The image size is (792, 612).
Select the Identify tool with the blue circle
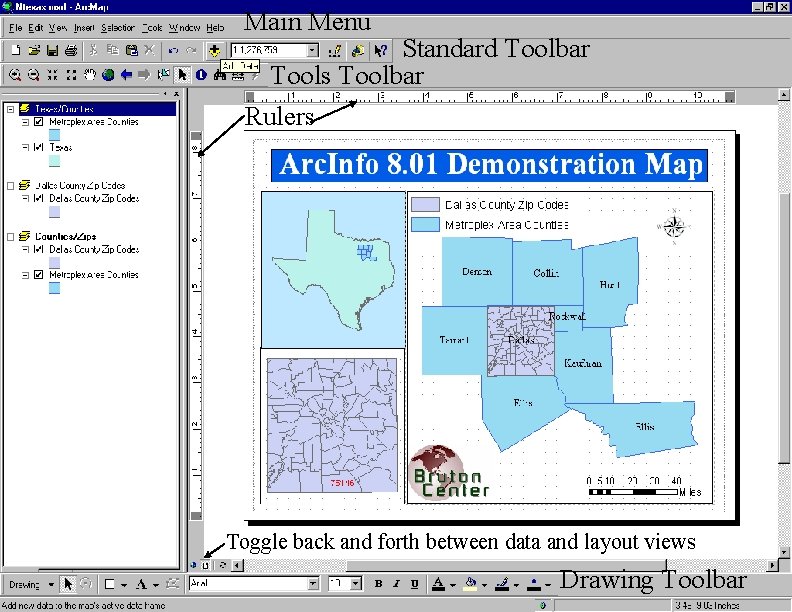(x=201, y=75)
